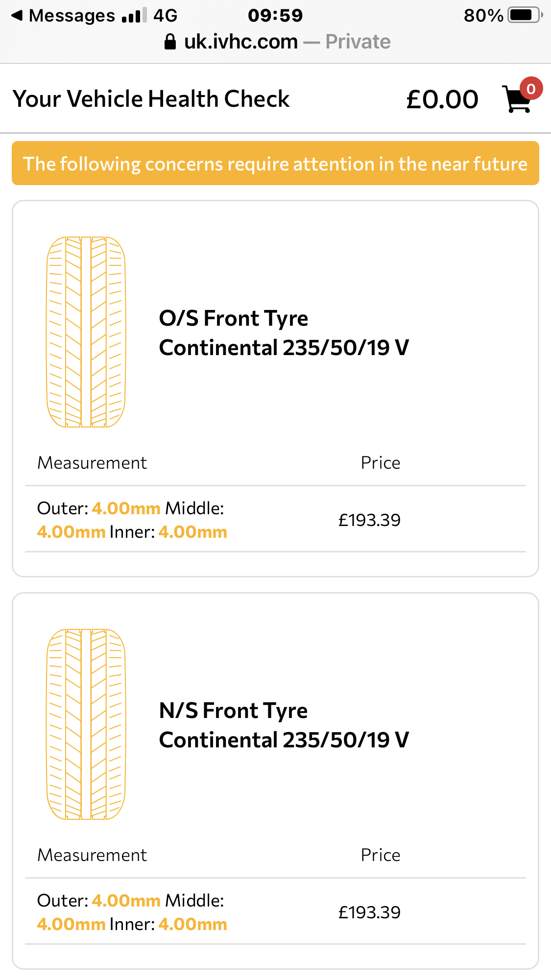Open the shopping cart icon
551x980 pixels.
516,99
